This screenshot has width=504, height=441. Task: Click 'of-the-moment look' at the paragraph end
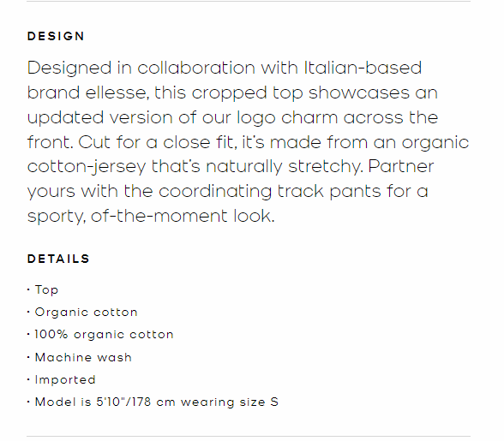183,216
